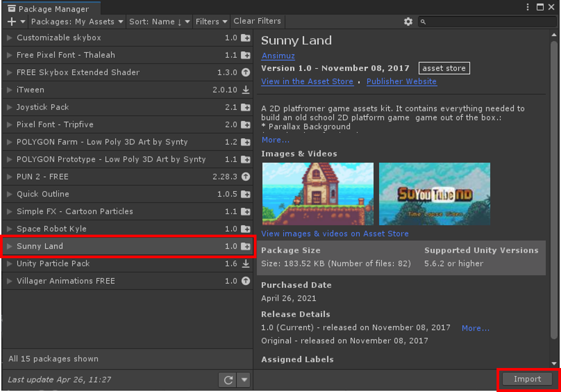Expand the Customizable skybox entry
561x392 pixels.
point(9,38)
